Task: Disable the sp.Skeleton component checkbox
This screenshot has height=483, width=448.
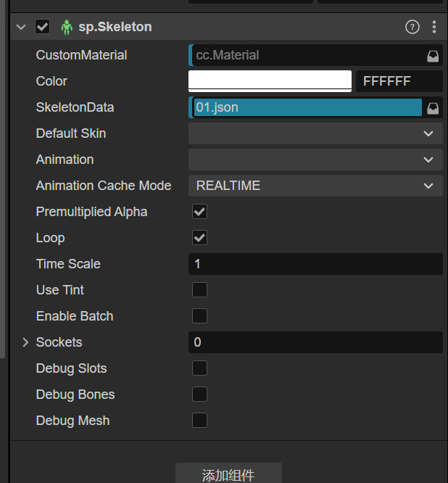Action: coord(43,28)
